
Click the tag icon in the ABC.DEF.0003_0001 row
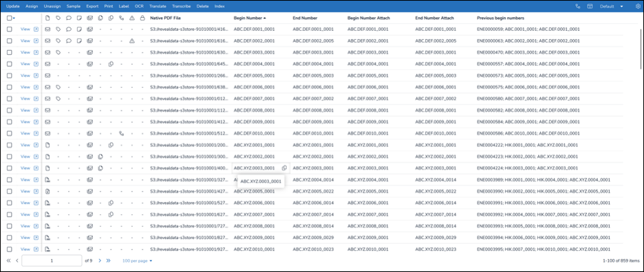pyautogui.click(x=58, y=52)
